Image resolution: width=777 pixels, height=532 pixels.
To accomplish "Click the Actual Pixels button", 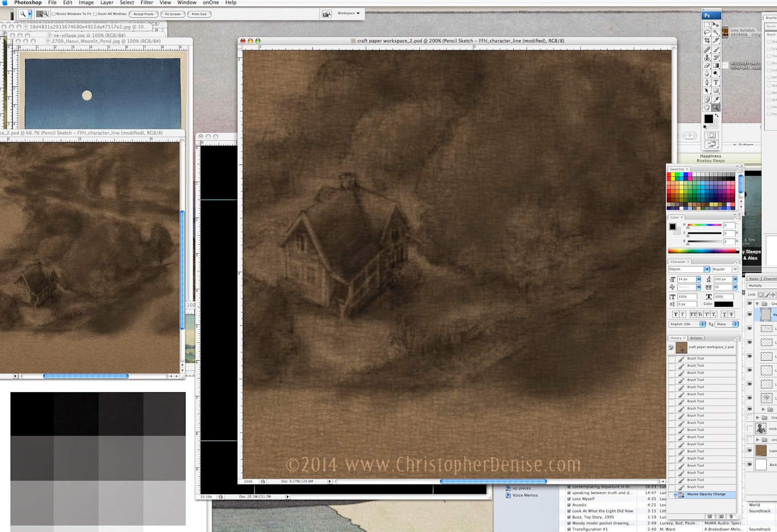I will [x=143, y=14].
